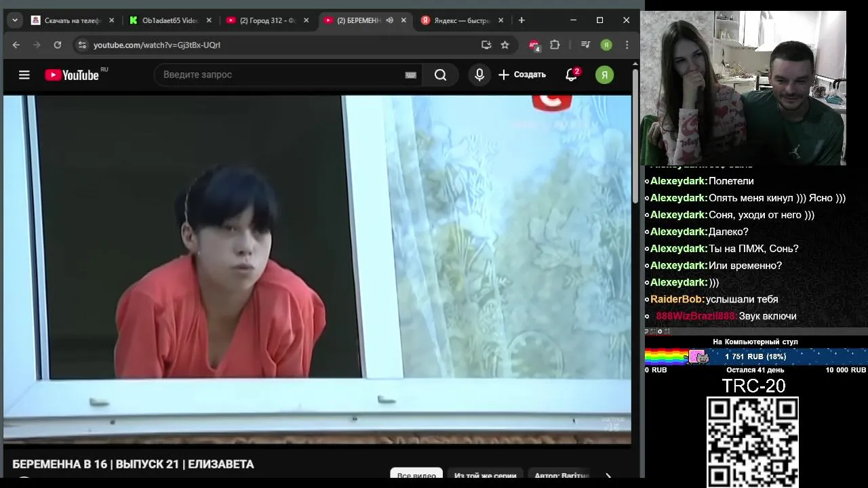868x488 pixels.
Task: Close the Скачать на телефон tab
Action: coord(112,20)
